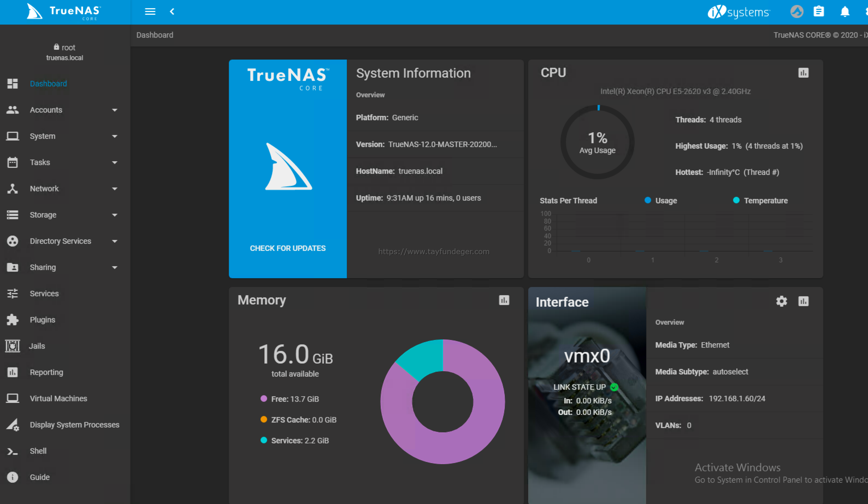
Task: Open the Memory reports chart icon
Action: (504, 300)
